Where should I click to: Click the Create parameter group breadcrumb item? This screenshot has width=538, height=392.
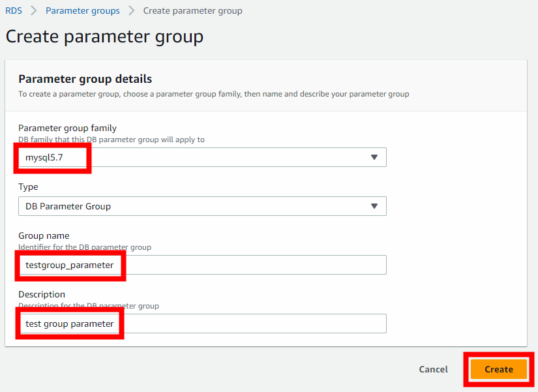coord(192,10)
